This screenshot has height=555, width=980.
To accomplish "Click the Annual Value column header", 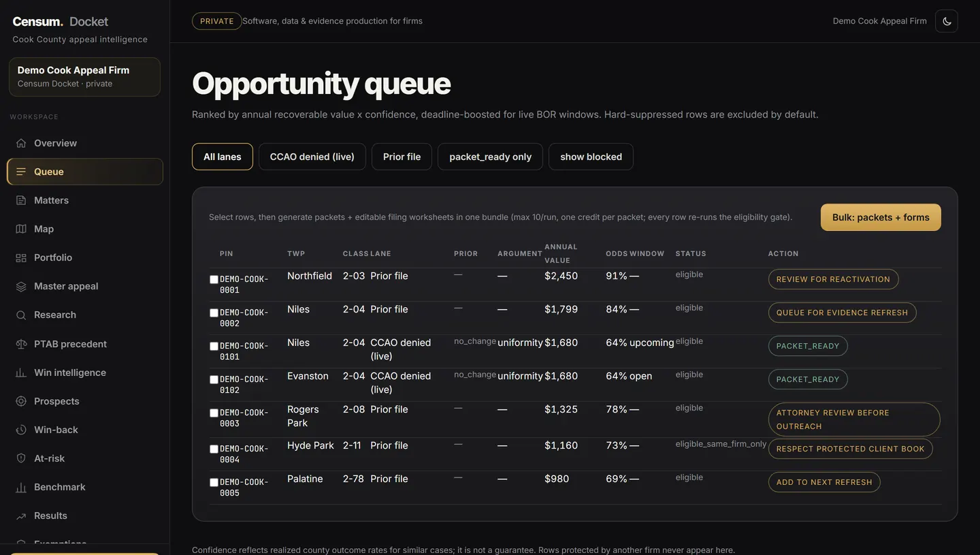I will 561,253.
